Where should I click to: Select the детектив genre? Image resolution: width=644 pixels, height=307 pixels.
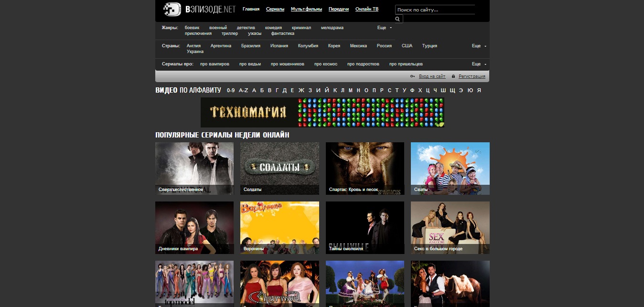246,28
